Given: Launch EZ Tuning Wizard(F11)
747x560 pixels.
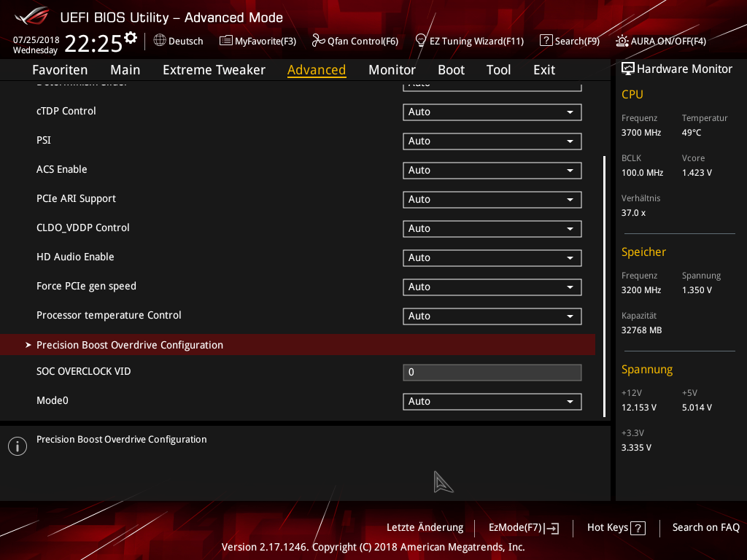Looking at the screenshot, I should tap(470, 41).
